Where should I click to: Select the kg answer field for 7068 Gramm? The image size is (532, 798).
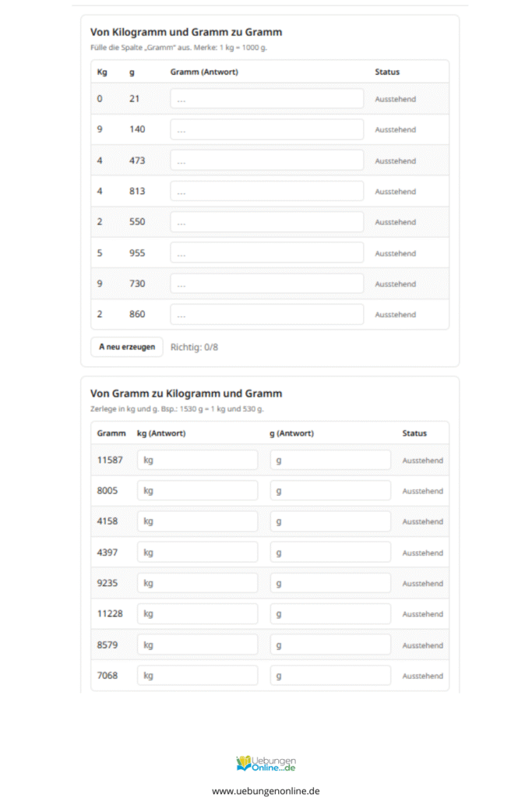click(x=197, y=676)
